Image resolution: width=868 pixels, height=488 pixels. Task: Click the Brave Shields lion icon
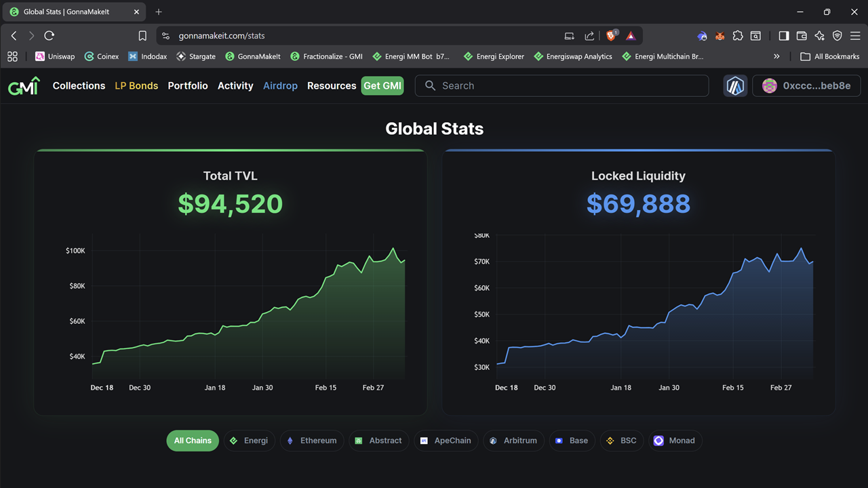coord(611,36)
